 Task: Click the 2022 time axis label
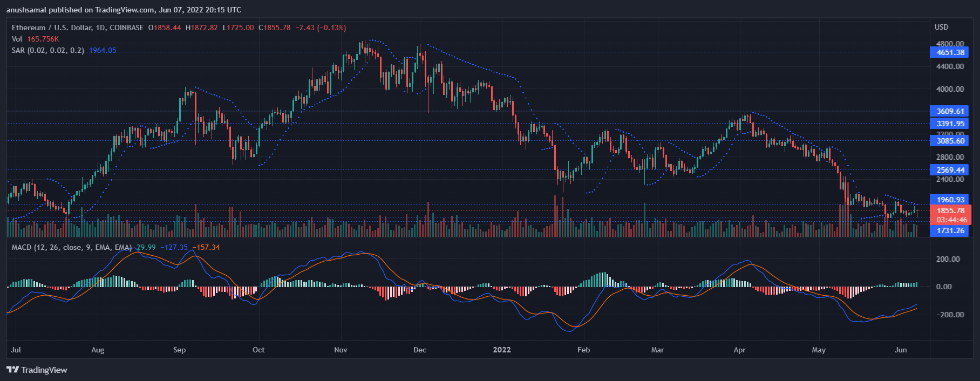pyautogui.click(x=502, y=350)
